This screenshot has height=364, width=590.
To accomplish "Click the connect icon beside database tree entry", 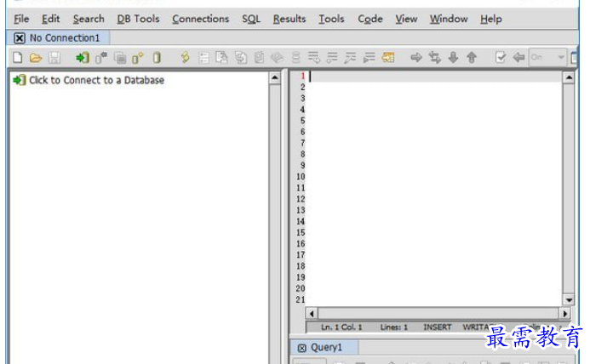I will pyautogui.click(x=20, y=80).
